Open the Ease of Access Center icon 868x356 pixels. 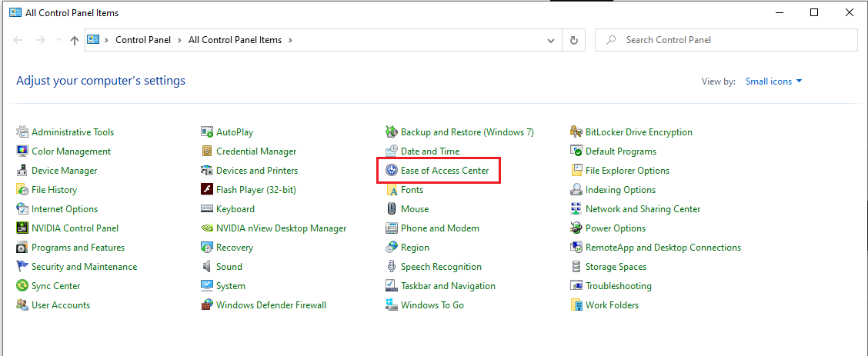[392, 171]
